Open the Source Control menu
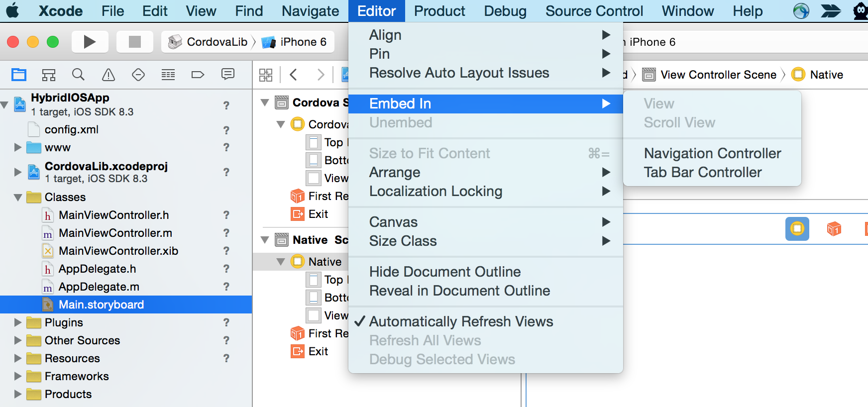The image size is (868, 407). [x=594, y=11]
